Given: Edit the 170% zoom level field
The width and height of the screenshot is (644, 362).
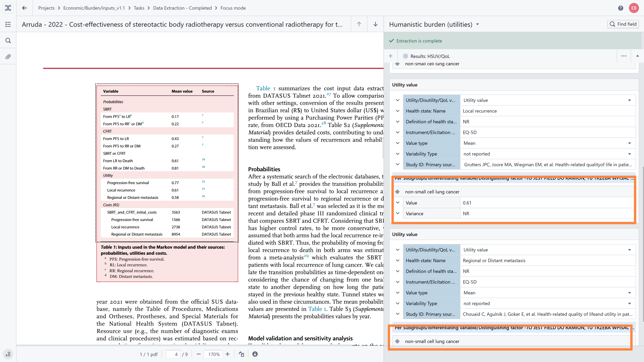Looking at the screenshot, I should point(213,354).
